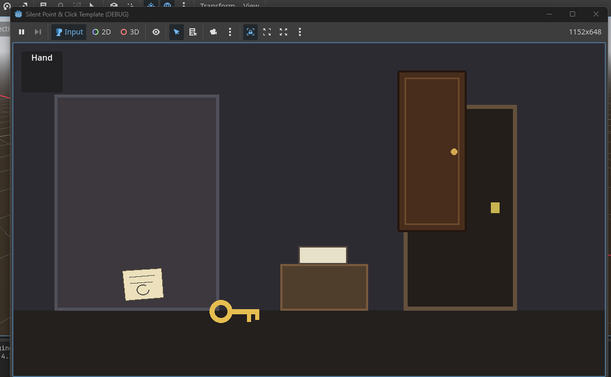Click the cream item atop the box
This screenshot has width=611, height=377.
(x=323, y=255)
